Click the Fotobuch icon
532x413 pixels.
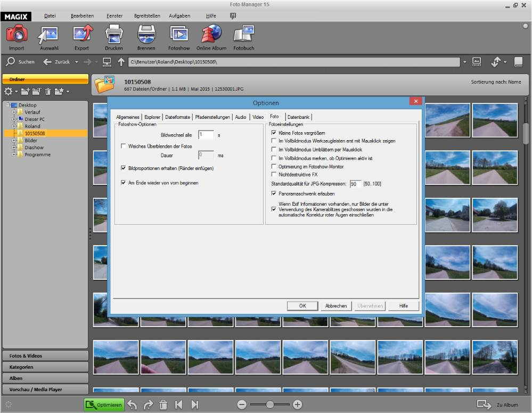(x=243, y=35)
